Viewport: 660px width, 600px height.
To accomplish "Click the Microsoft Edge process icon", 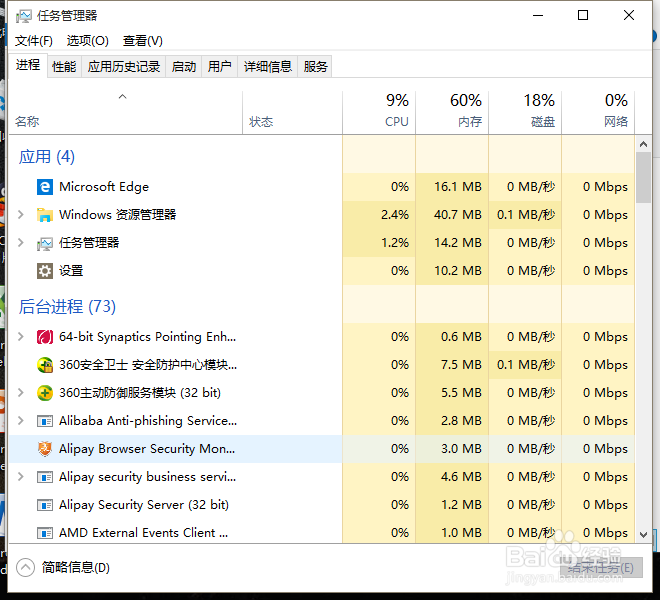I will [x=45, y=187].
